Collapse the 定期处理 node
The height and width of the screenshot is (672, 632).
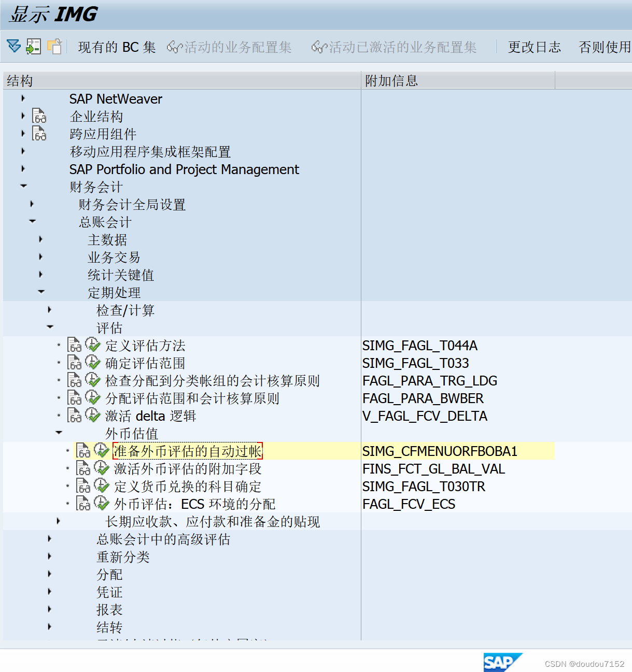pyautogui.click(x=41, y=291)
